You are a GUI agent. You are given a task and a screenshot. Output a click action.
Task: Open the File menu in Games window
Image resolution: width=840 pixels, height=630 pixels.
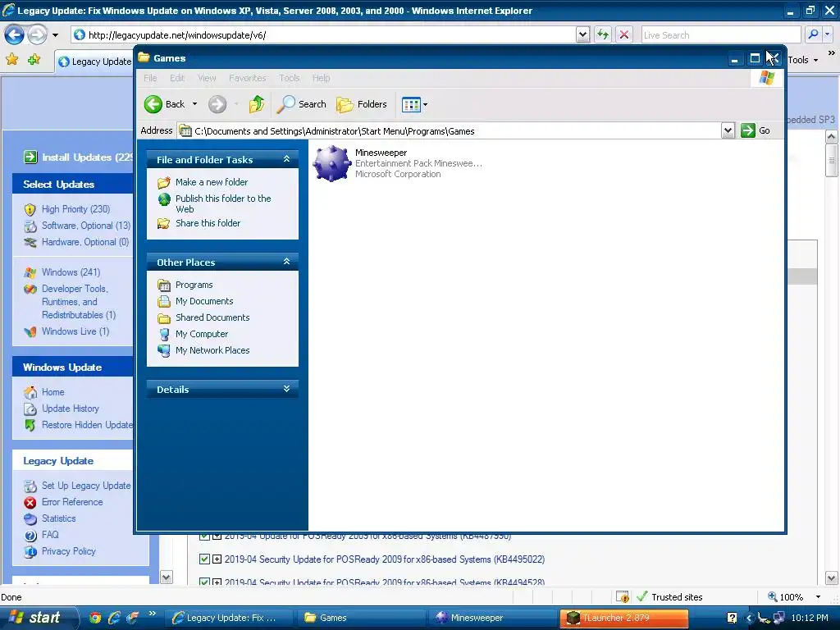150,78
